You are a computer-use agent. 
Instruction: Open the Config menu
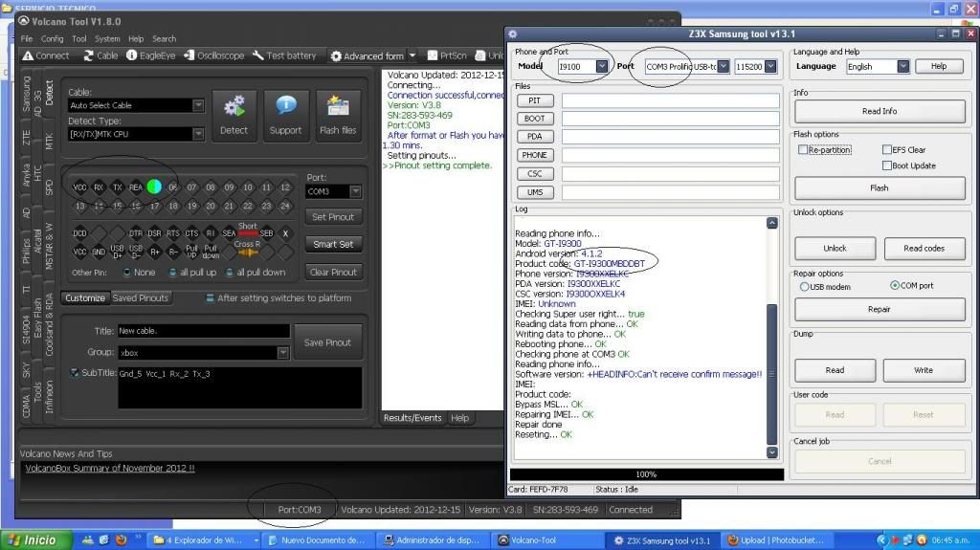[52, 39]
